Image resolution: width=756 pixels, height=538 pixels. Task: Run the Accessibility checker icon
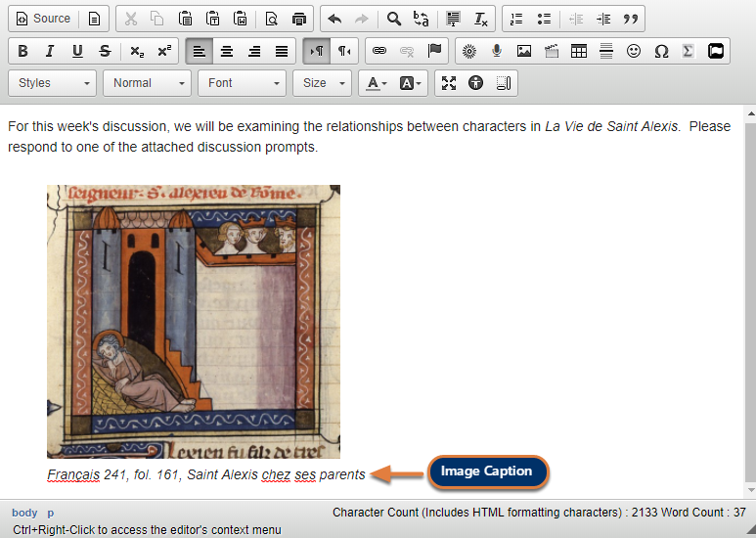pos(476,83)
